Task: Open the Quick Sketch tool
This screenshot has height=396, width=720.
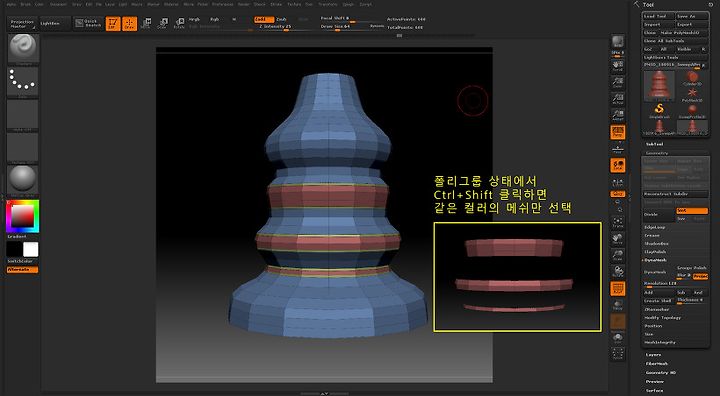Action: (x=88, y=23)
